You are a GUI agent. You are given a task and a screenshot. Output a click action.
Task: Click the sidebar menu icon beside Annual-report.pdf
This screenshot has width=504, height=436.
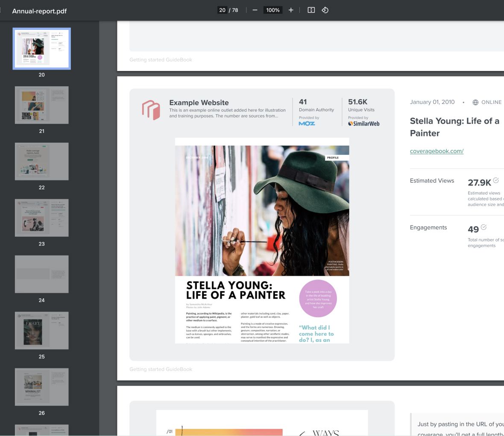click(1, 11)
